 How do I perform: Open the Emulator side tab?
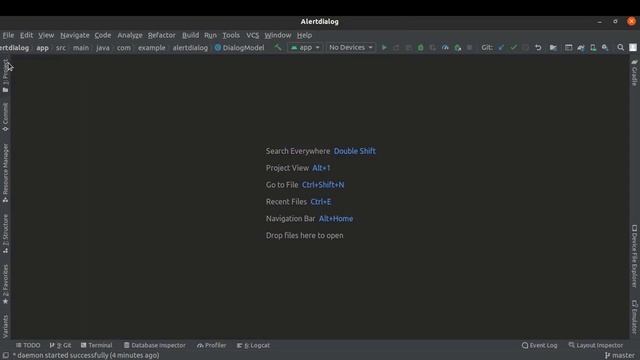click(x=634, y=317)
